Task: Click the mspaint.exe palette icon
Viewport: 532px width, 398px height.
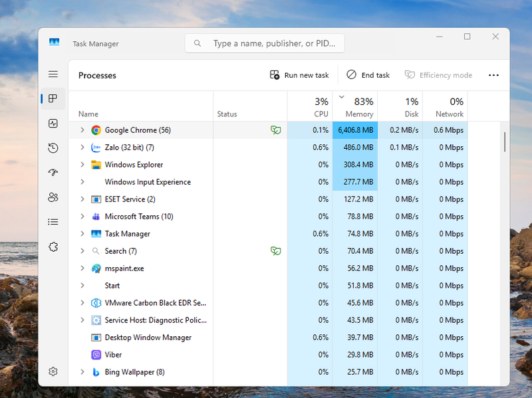Action: coord(96,268)
